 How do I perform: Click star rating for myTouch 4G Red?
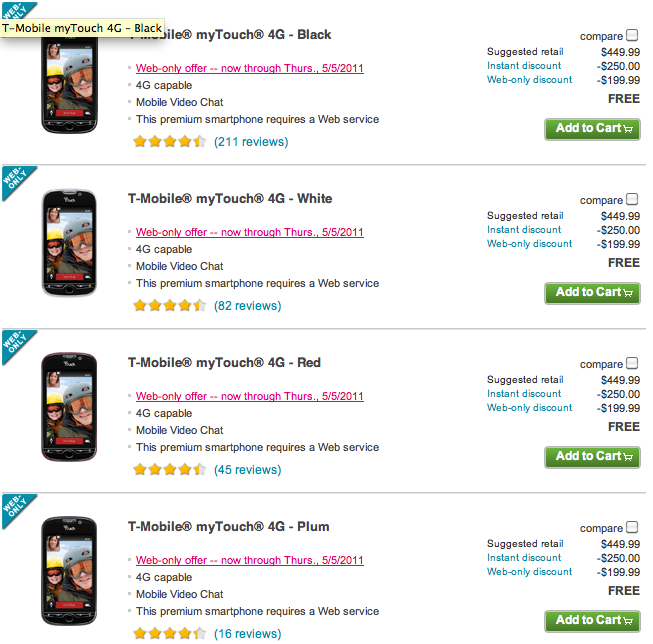click(x=169, y=470)
